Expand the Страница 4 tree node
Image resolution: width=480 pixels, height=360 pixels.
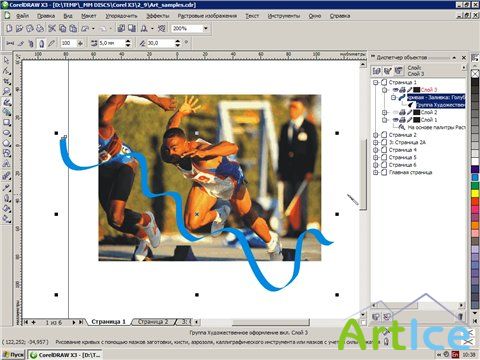376,150
